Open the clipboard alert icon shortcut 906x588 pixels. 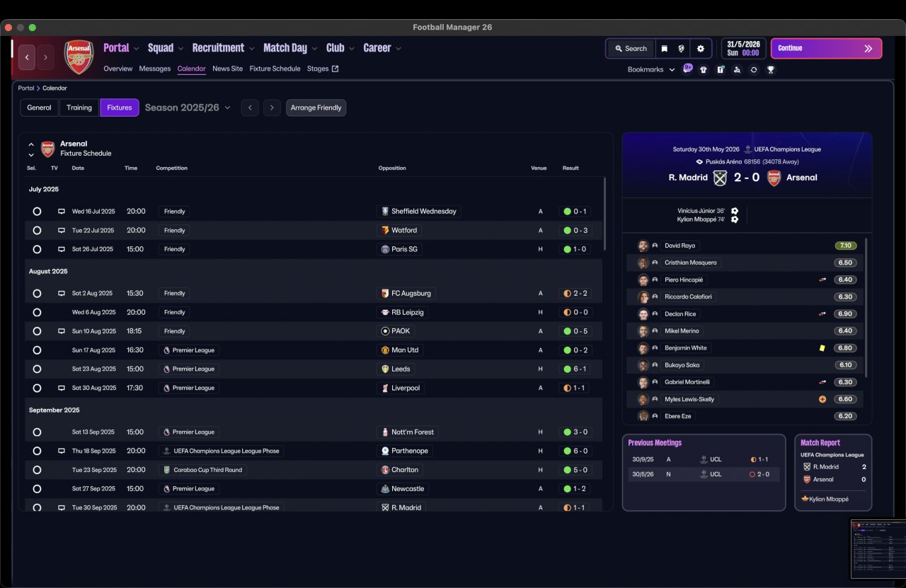click(x=721, y=69)
